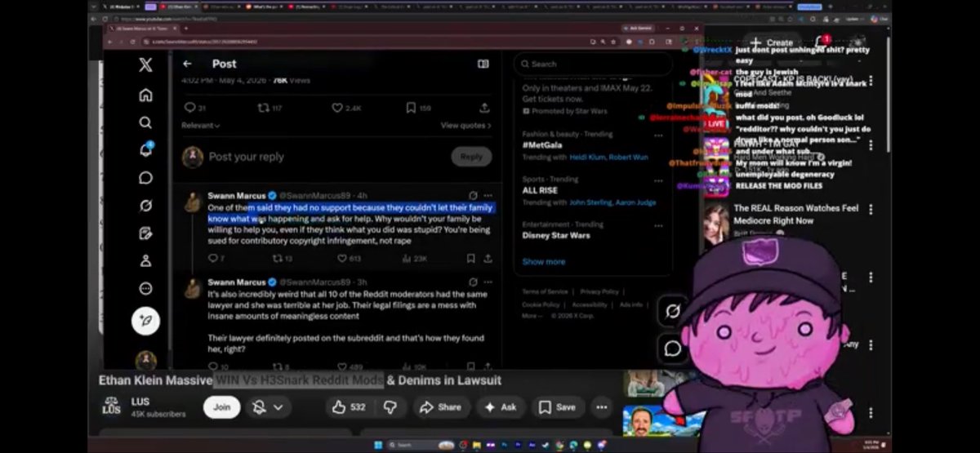The image size is (980, 453).
Task: Bookmark the main post showing 159
Action: (x=411, y=108)
